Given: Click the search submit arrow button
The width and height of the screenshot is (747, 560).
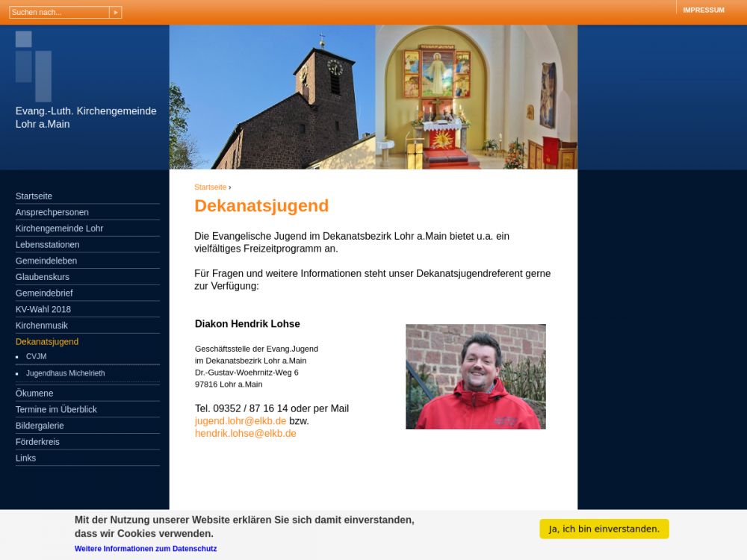Looking at the screenshot, I should pyautogui.click(x=115, y=13).
